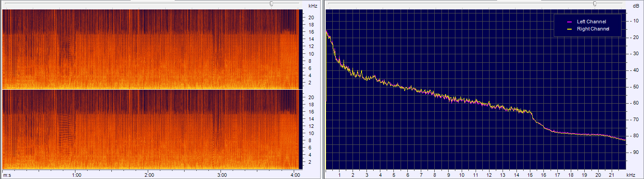The image size is (644, 179).
Task: Click the 1:00 mark on the time axis
Action: click(77, 175)
